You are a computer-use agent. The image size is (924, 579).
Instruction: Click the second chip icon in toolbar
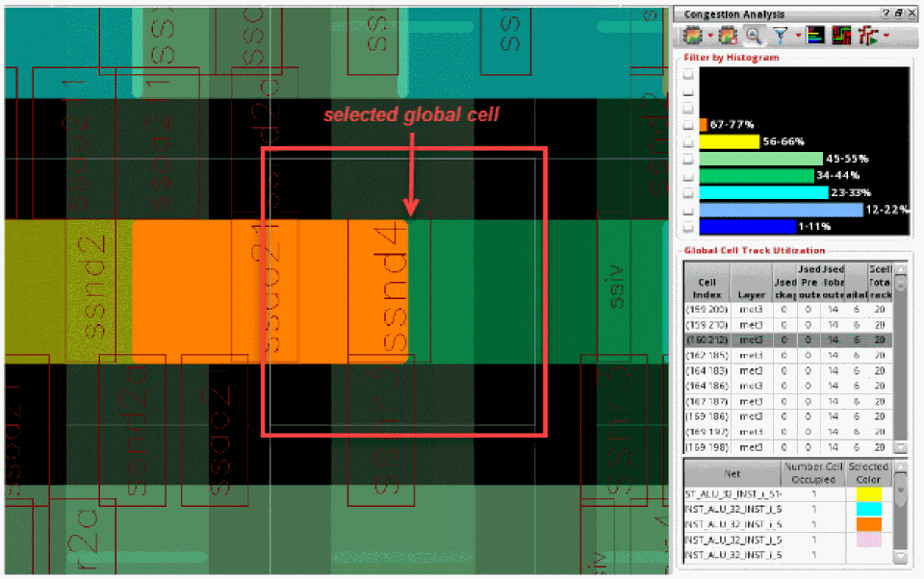(729, 37)
